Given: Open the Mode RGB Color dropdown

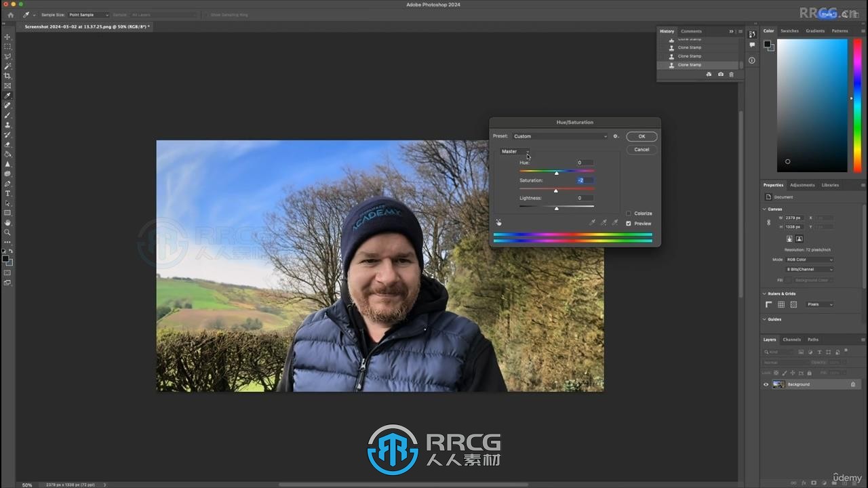Looking at the screenshot, I should click(x=810, y=260).
